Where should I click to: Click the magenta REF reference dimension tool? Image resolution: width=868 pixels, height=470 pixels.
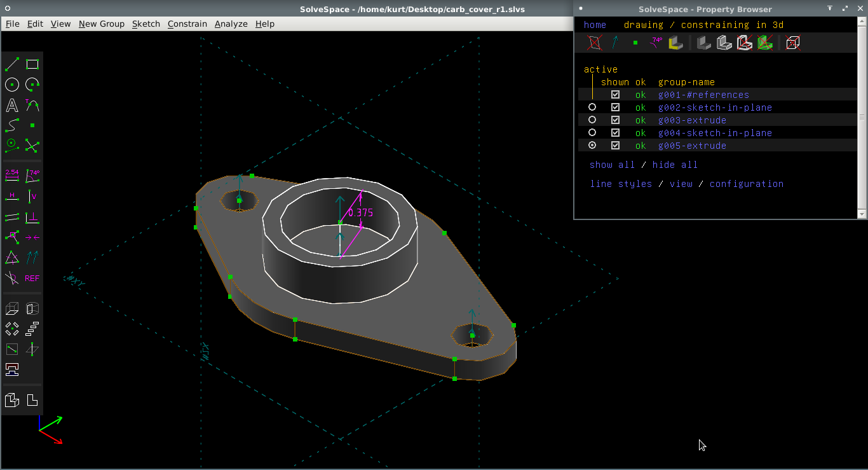point(32,278)
